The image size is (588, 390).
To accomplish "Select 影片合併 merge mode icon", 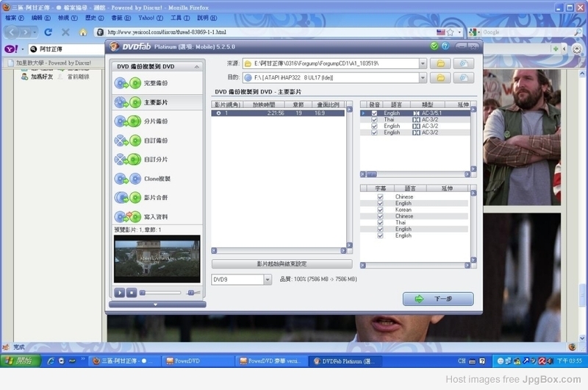I will click(126, 198).
